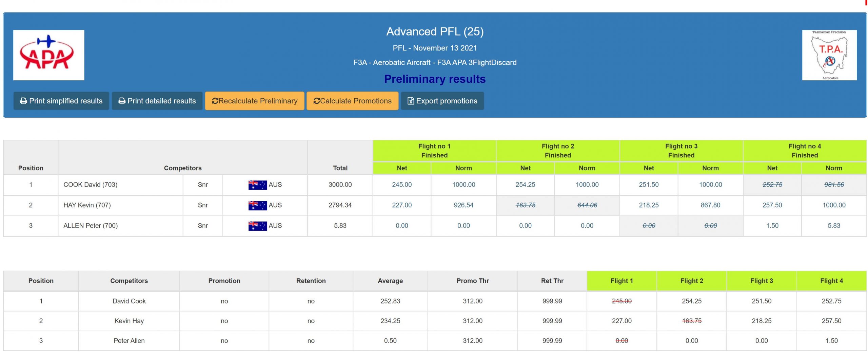Click Export promotions button

coord(442,101)
